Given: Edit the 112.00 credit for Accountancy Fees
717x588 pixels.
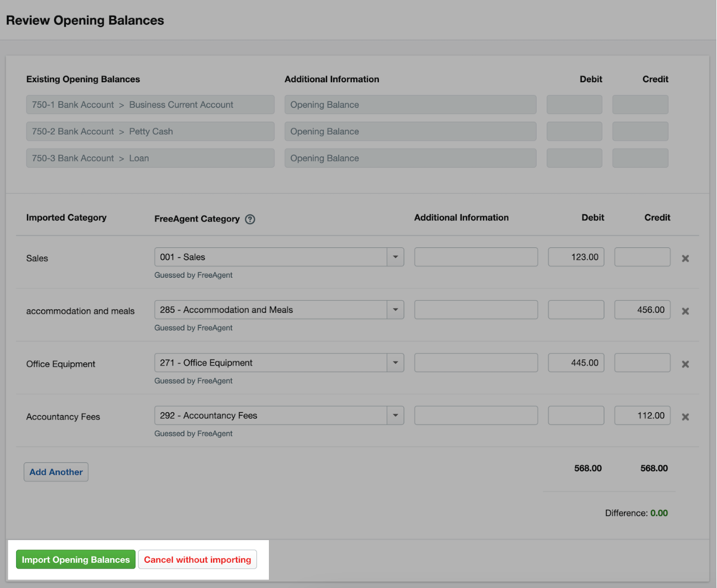Looking at the screenshot, I should pos(642,415).
